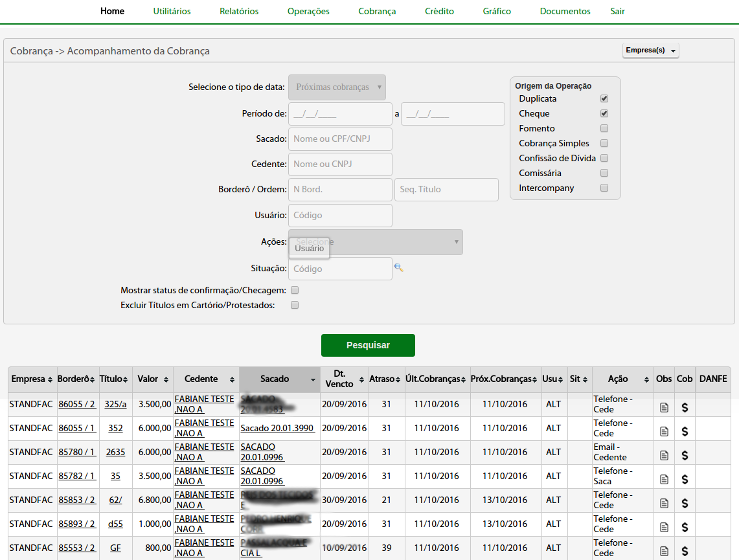Focus the Período de start date field

click(340, 113)
